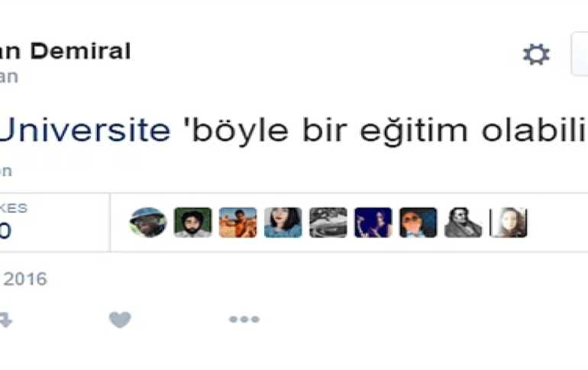Open the gear settings menu on the tweet
This screenshot has width=588, height=370.
click(x=536, y=54)
